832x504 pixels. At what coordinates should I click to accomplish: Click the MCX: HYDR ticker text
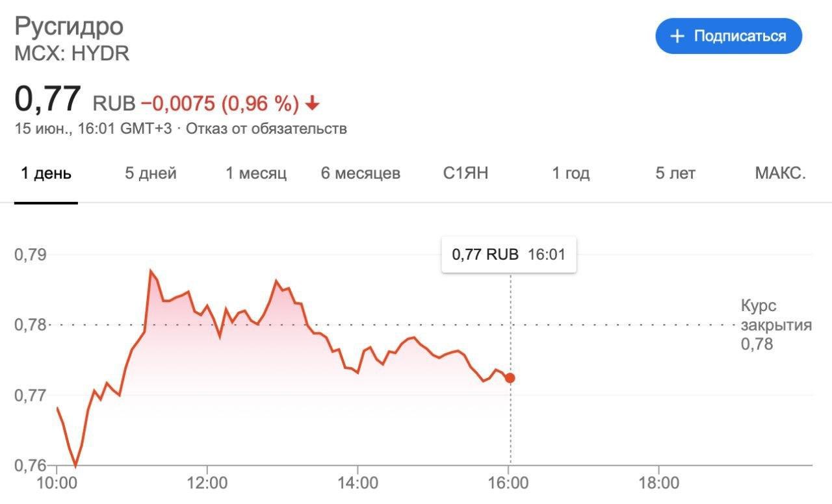click(72, 54)
